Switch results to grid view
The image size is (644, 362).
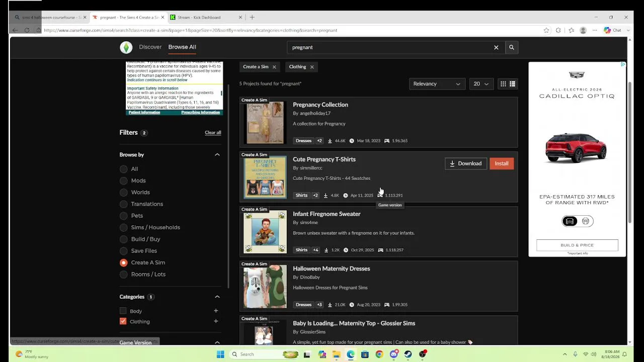(503, 84)
